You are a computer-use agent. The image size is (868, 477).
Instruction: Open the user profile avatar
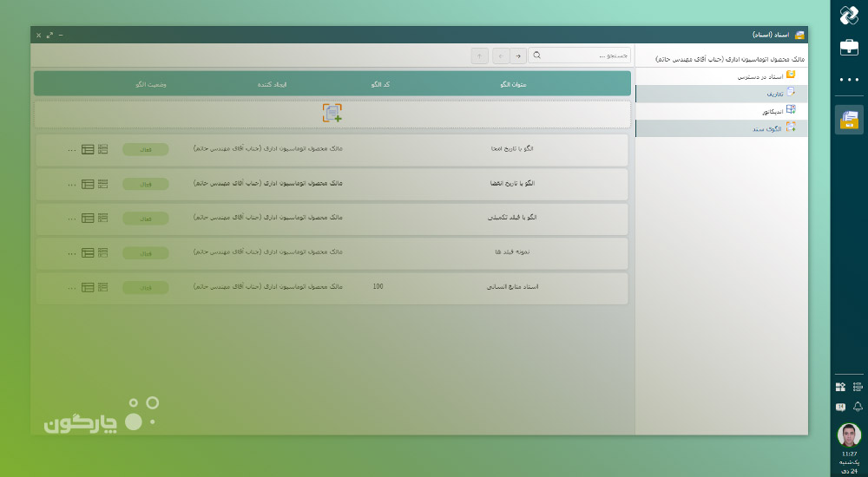point(849,435)
